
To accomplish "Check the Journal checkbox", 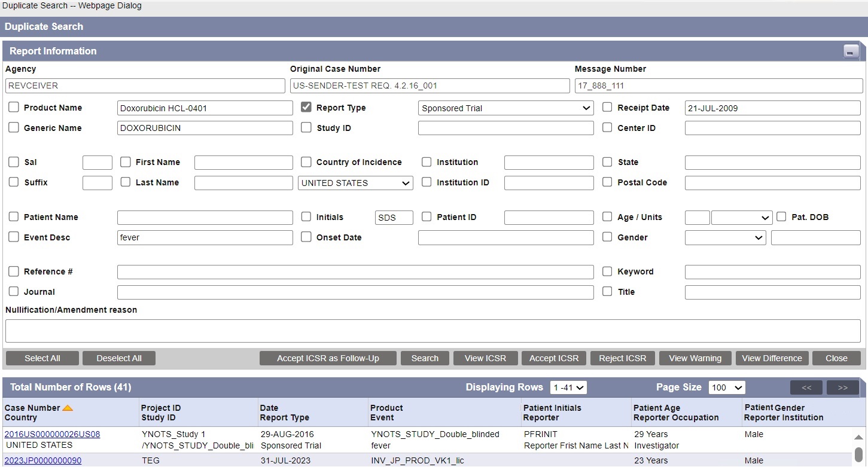I will pyautogui.click(x=14, y=292).
